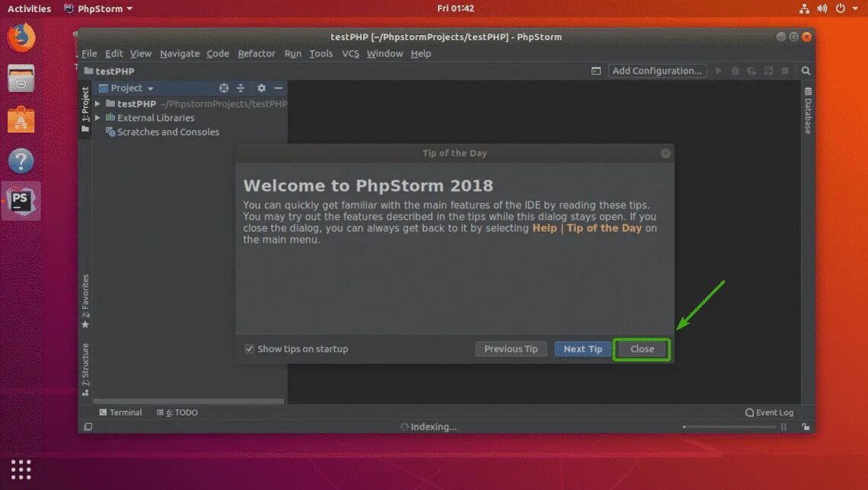Click the volume icon in top bar

pos(822,8)
